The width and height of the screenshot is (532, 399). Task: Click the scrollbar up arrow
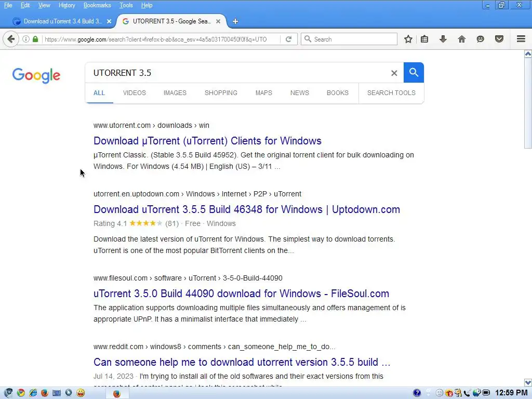tap(528, 54)
